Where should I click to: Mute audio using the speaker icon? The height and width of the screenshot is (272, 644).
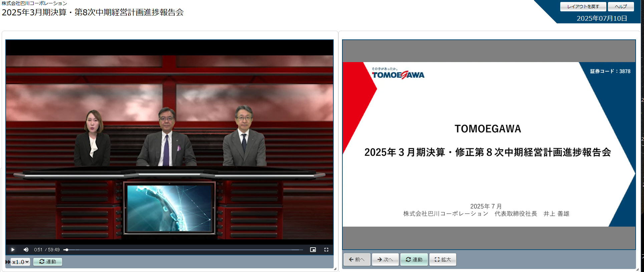pyautogui.click(x=26, y=250)
